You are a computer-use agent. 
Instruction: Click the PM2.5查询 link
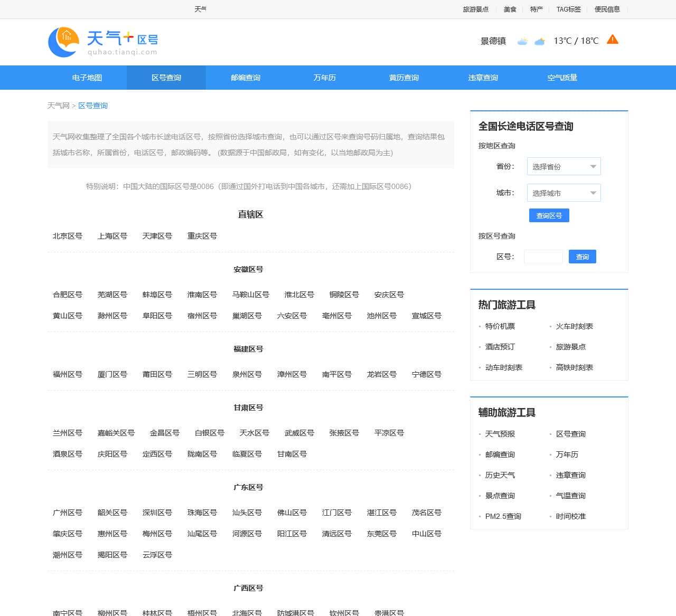503,516
